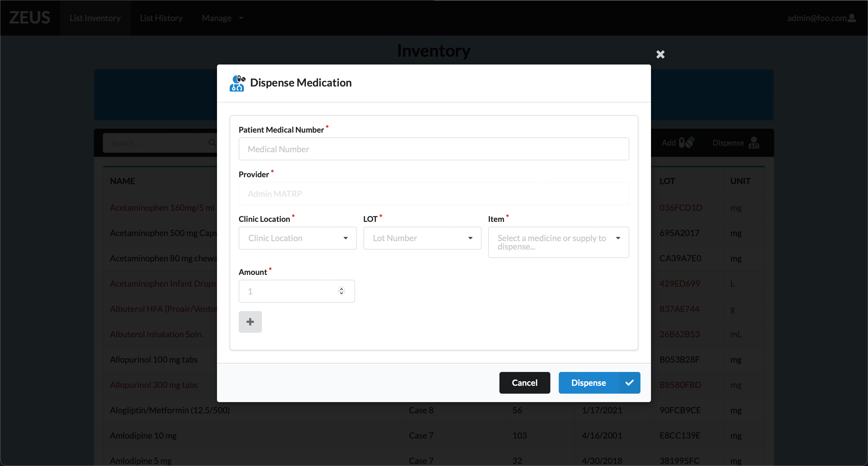The width and height of the screenshot is (868, 466).
Task: Click lot number 381995FC
Action: 679,460
